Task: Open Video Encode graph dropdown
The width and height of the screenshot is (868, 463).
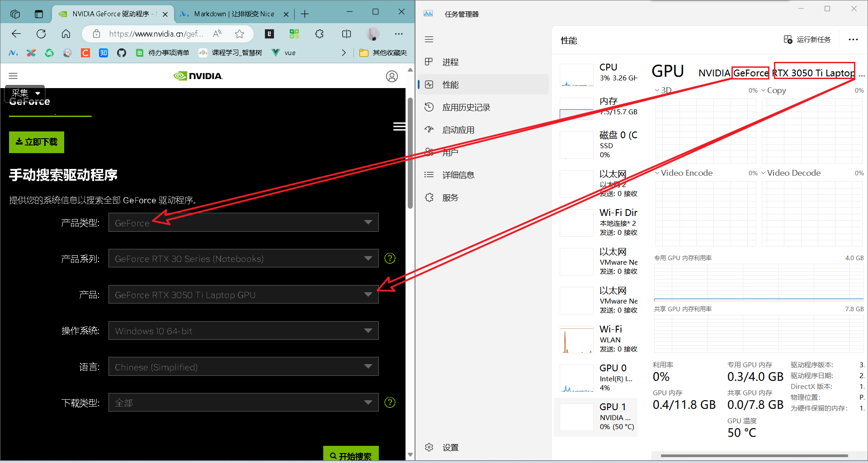Action: [684, 173]
